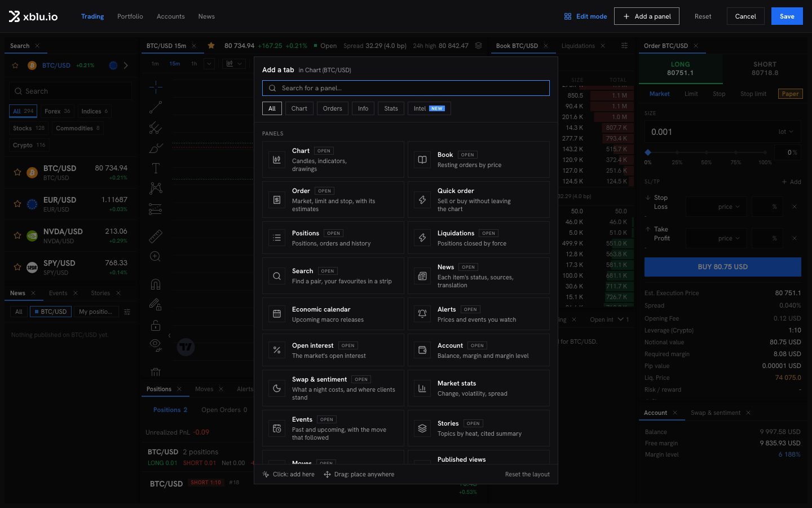The width and height of the screenshot is (812, 508).
Task: Click the Save button
Action: click(x=787, y=16)
